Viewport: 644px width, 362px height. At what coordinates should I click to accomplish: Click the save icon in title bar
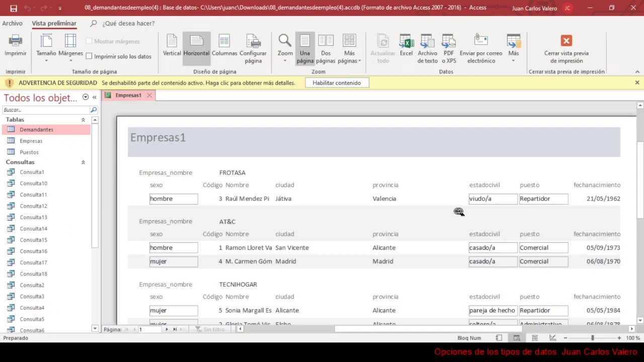14,8
